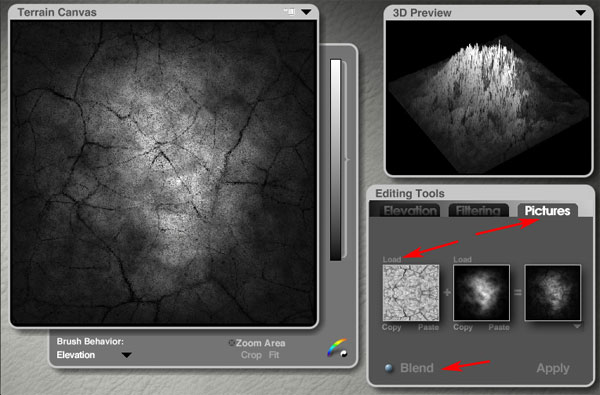Switch to the Filtering tab

tap(478, 211)
